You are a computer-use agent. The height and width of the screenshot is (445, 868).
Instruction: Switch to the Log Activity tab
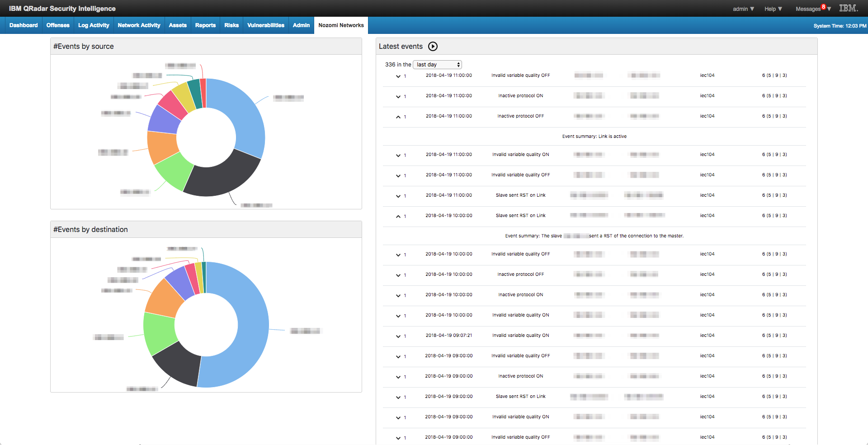pos(93,25)
